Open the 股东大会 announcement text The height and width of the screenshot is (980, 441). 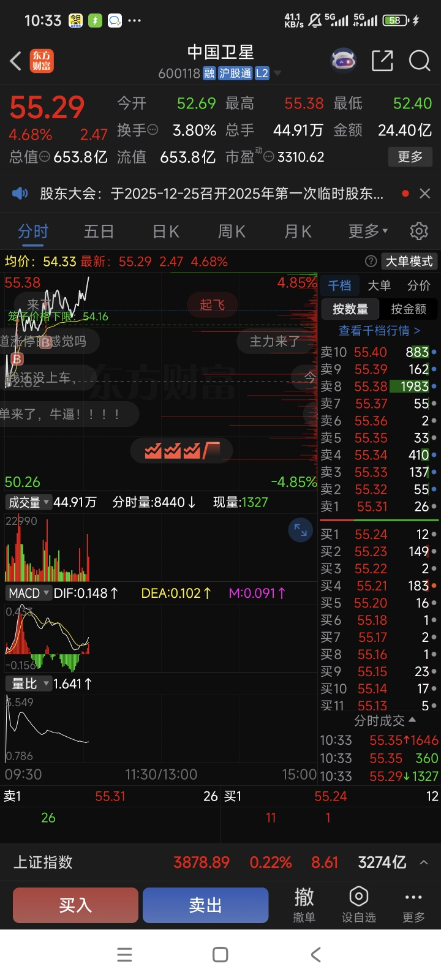pos(211,194)
